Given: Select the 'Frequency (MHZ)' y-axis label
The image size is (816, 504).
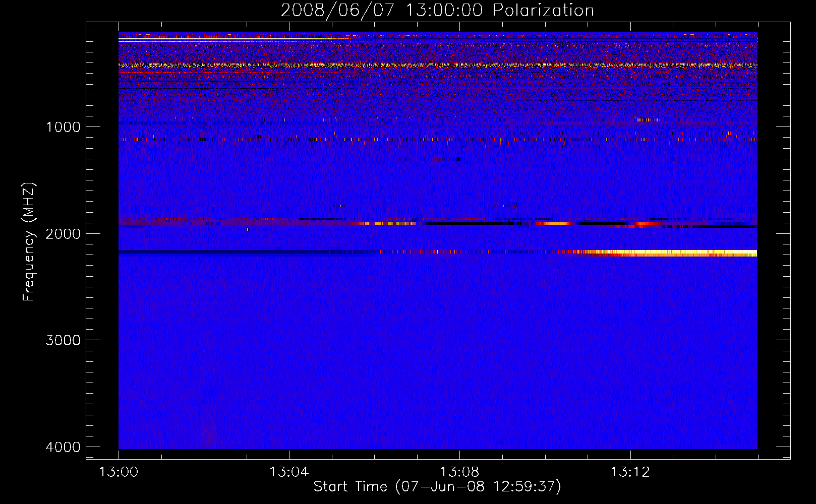Looking at the screenshot, I should [29, 242].
